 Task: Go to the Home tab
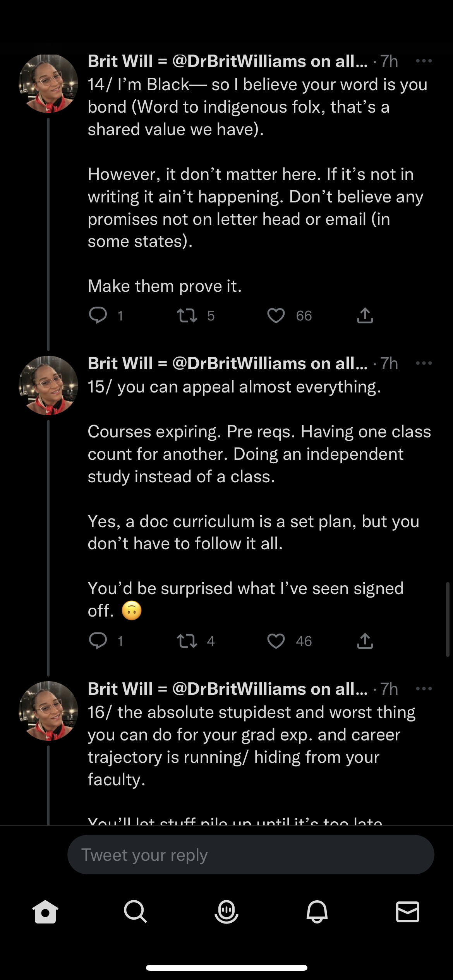tap(45, 912)
